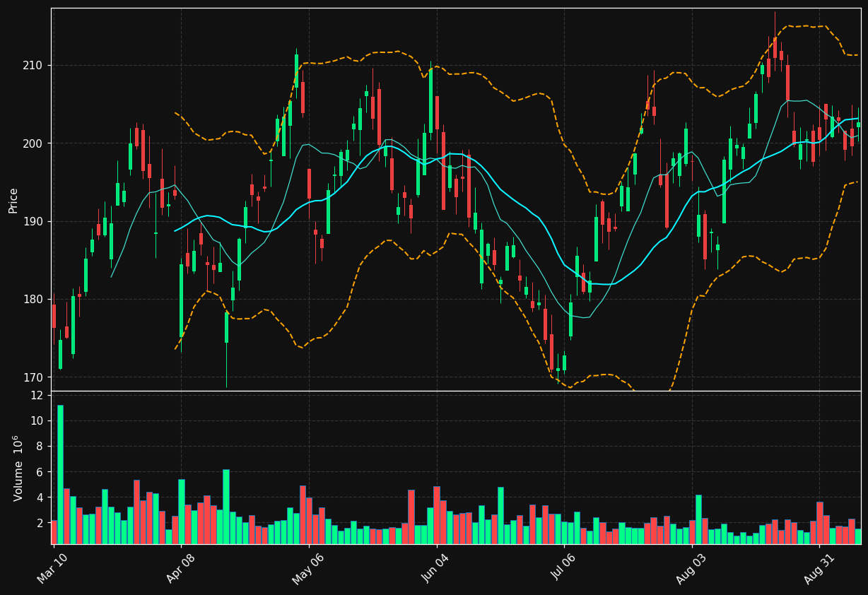Viewport: 868px width, 595px height.
Task: Click the 'Jun 04' date label
Action: (436, 568)
